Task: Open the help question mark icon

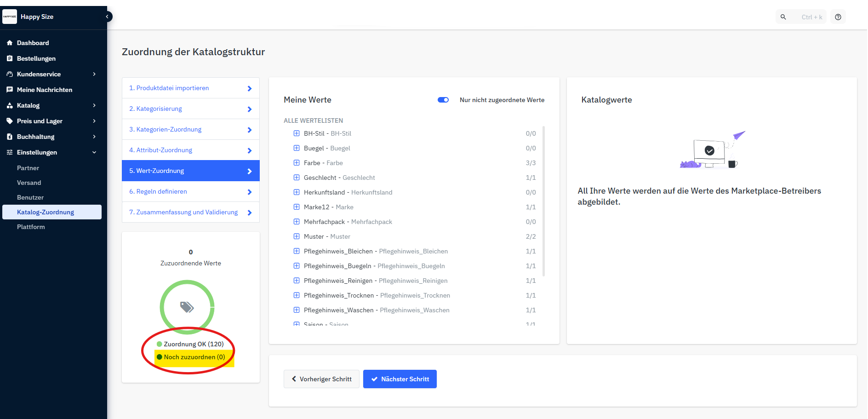Action: click(x=838, y=17)
